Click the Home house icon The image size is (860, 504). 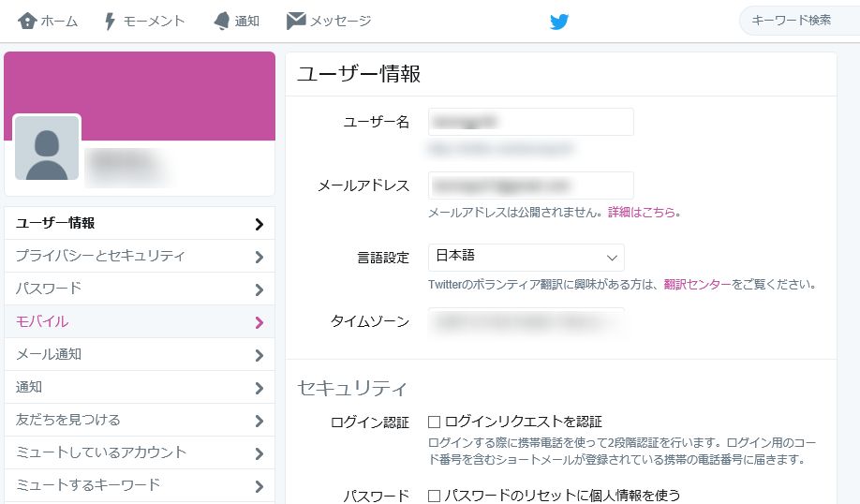pyautogui.click(x=27, y=21)
